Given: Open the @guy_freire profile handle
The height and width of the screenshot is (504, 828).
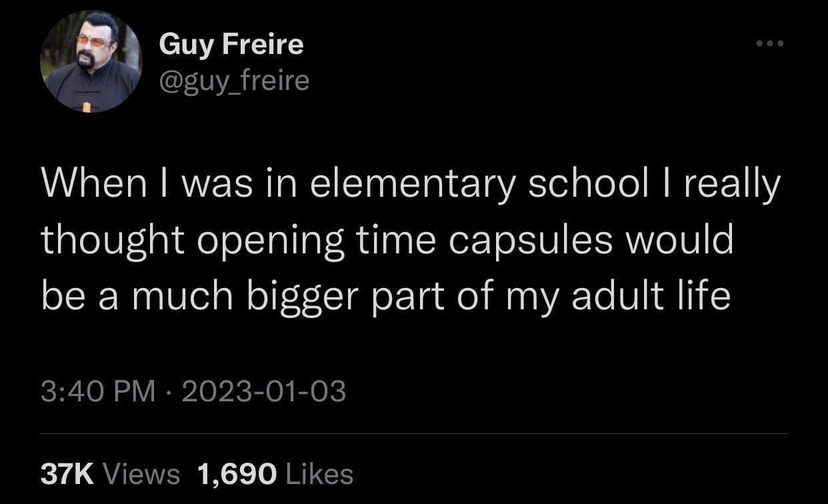Looking at the screenshot, I should [233, 80].
